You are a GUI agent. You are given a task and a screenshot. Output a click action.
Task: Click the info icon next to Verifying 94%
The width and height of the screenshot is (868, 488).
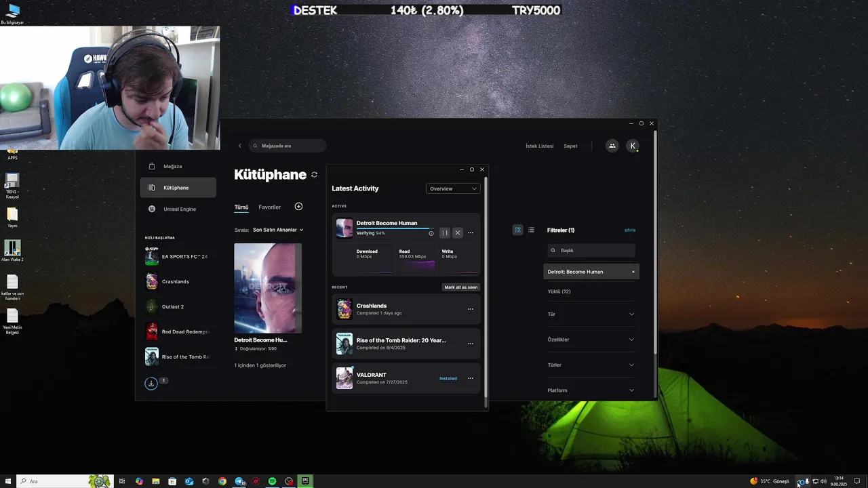coord(431,233)
